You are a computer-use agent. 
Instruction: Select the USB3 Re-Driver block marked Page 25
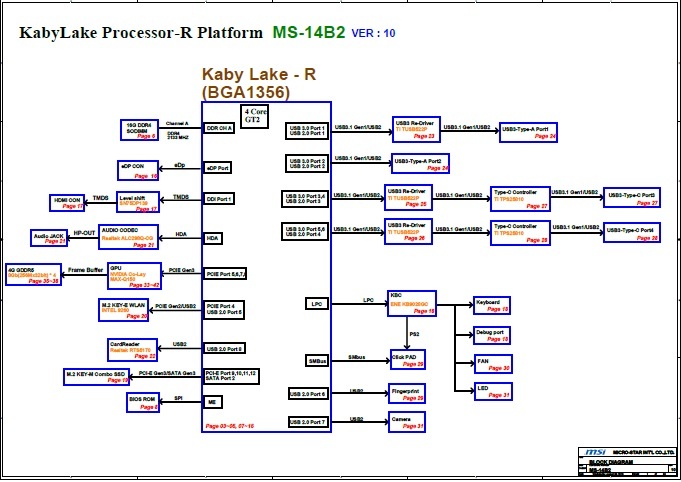click(x=408, y=197)
